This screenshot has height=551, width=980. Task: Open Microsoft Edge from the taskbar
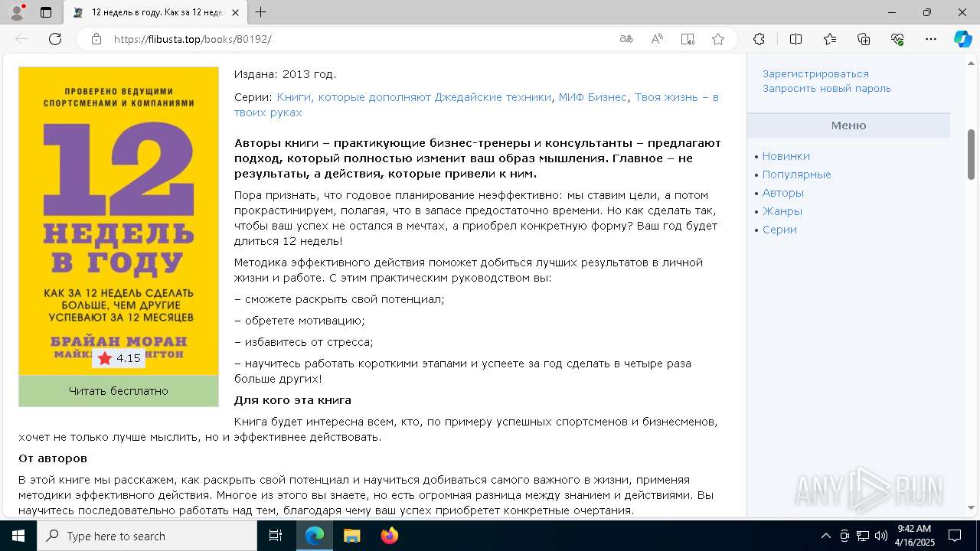pos(315,536)
